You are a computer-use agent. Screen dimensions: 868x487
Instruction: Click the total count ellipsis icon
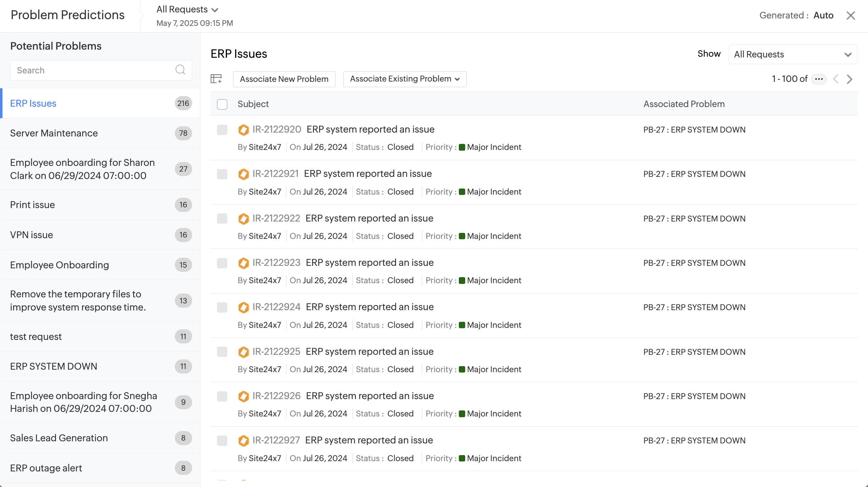click(819, 79)
